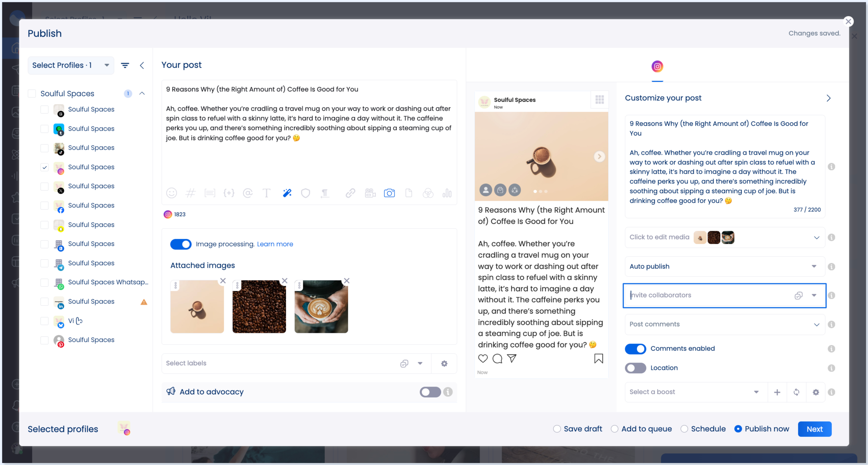Attach a photo with the camera icon

point(390,193)
